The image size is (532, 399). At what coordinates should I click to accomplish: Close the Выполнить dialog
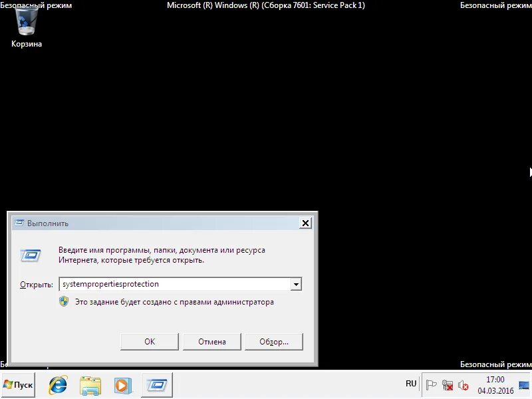coord(305,223)
